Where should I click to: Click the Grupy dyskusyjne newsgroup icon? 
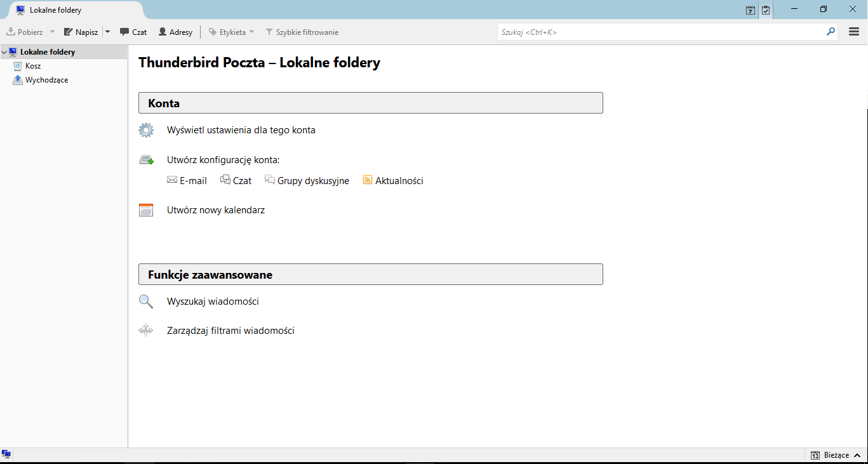pos(270,180)
